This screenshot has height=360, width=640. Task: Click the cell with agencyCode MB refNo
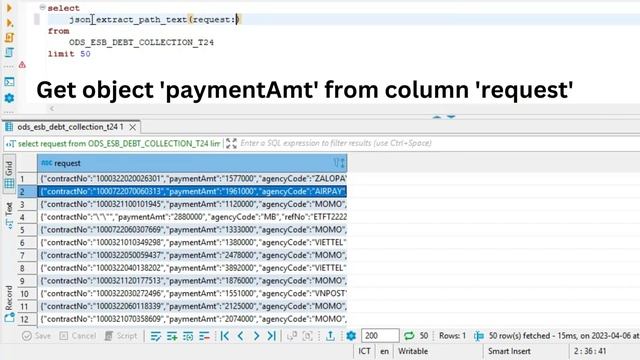click(192, 217)
